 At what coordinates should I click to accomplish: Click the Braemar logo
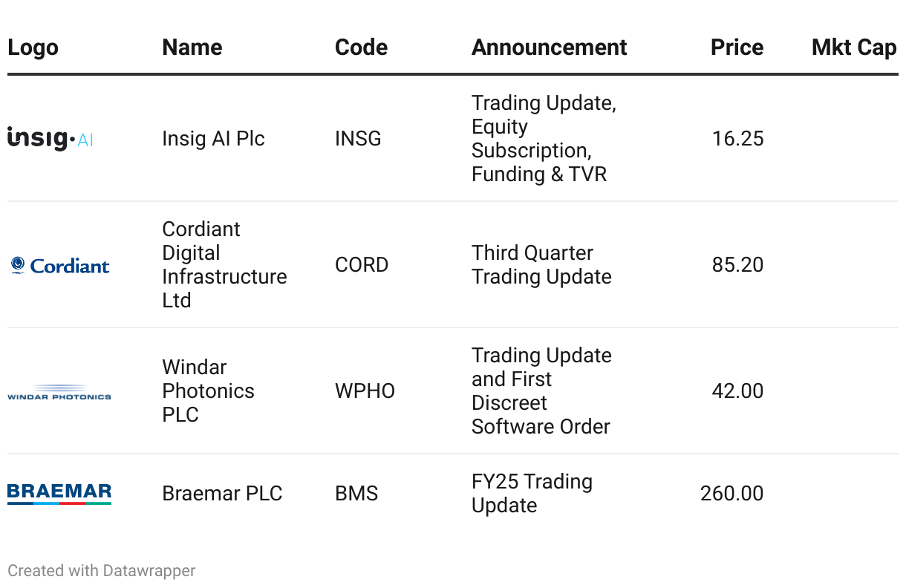59,494
